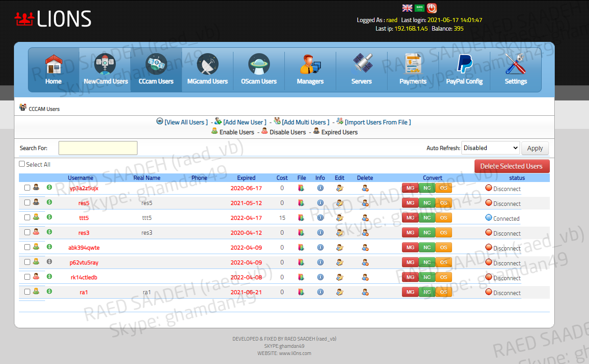The width and height of the screenshot is (589, 364).
Task: Click the View All Users link
Action: tap(186, 122)
